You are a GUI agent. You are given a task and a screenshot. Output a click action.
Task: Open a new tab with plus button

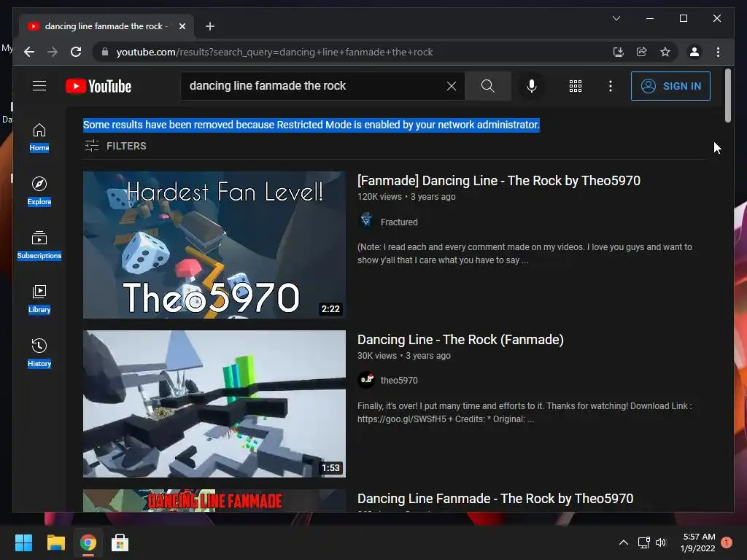(x=209, y=26)
